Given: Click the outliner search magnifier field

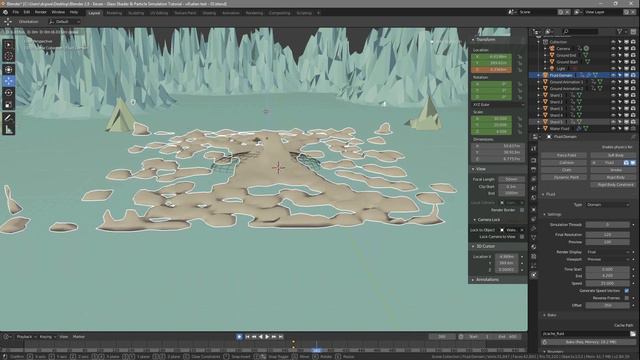Looking at the screenshot, I should click(x=580, y=31).
